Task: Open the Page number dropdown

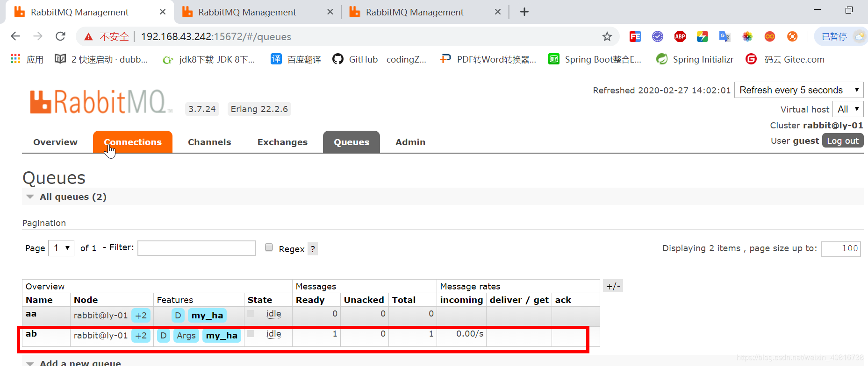Action: click(61, 248)
